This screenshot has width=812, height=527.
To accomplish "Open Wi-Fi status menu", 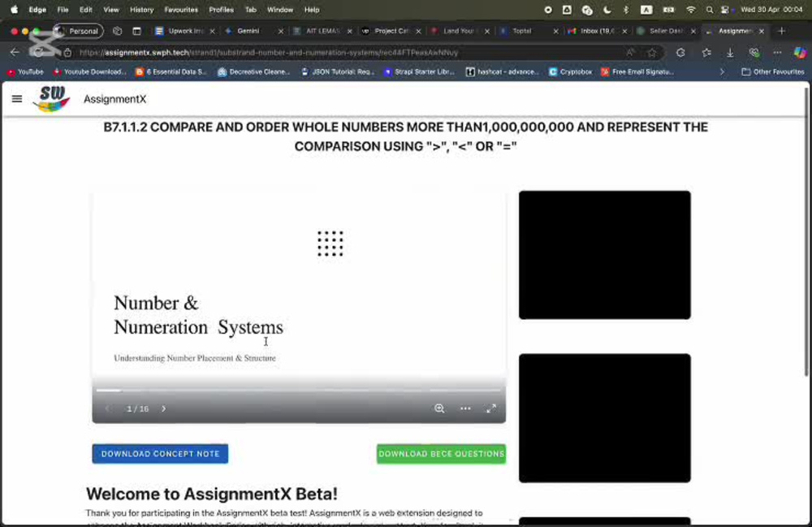I will click(691, 9).
